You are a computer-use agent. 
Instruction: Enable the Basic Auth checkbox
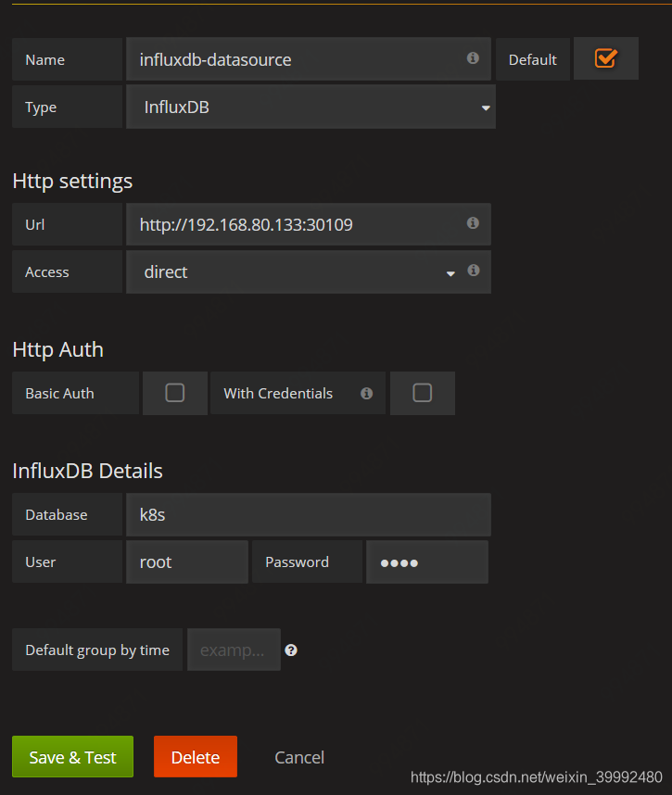(x=175, y=393)
